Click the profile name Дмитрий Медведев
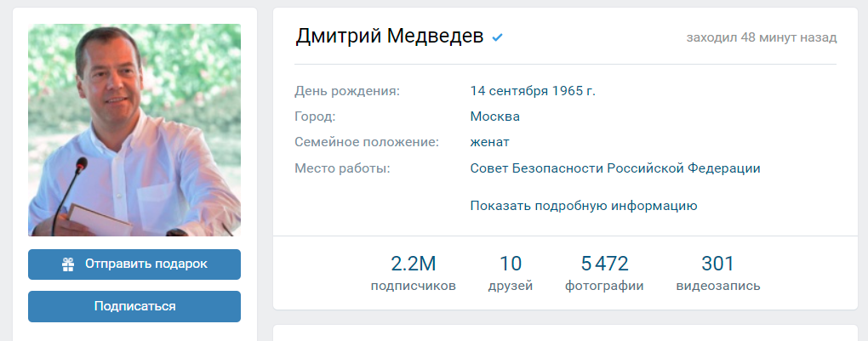This screenshot has width=868, height=341. click(x=390, y=37)
